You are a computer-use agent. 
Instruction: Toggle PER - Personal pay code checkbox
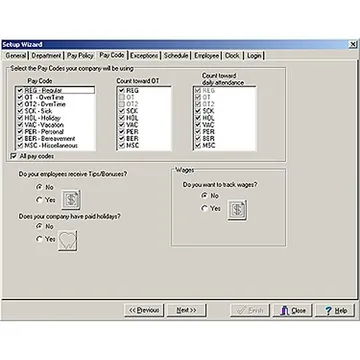click(x=20, y=132)
